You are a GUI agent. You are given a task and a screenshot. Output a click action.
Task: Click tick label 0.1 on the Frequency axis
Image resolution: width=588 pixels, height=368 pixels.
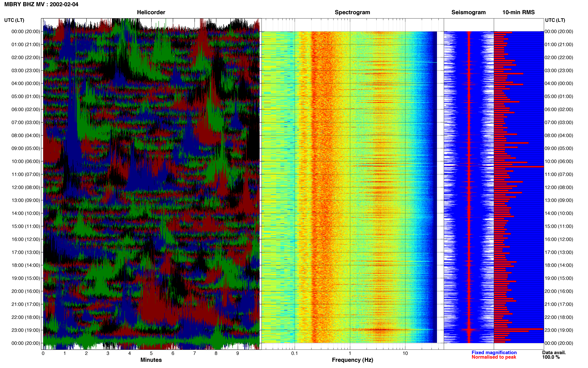pos(295,353)
